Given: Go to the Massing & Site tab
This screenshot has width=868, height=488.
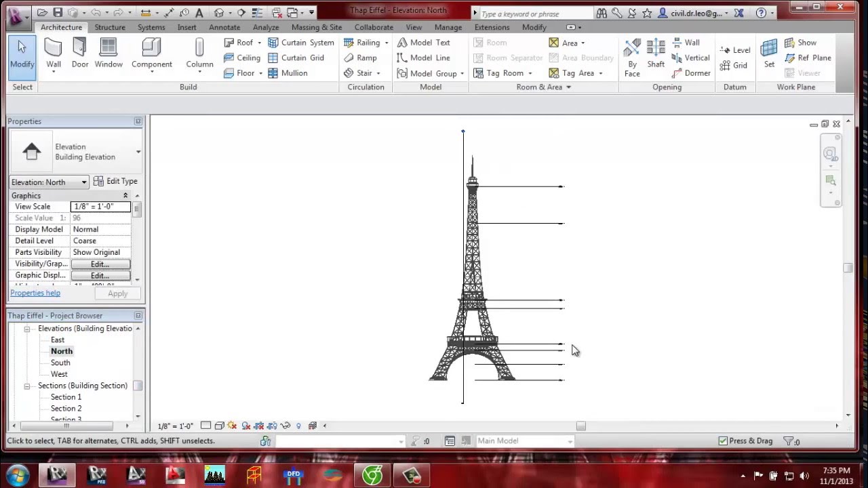Looking at the screenshot, I should [317, 27].
